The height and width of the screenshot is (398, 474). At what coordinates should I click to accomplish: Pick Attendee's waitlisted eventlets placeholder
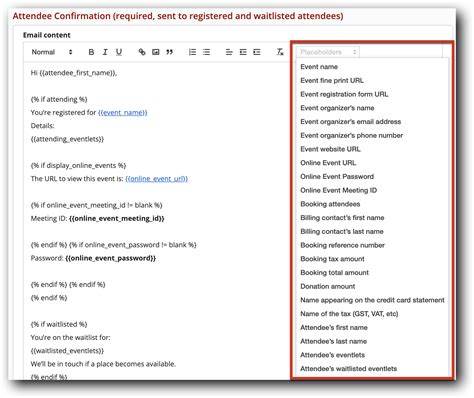coord(349,368)
